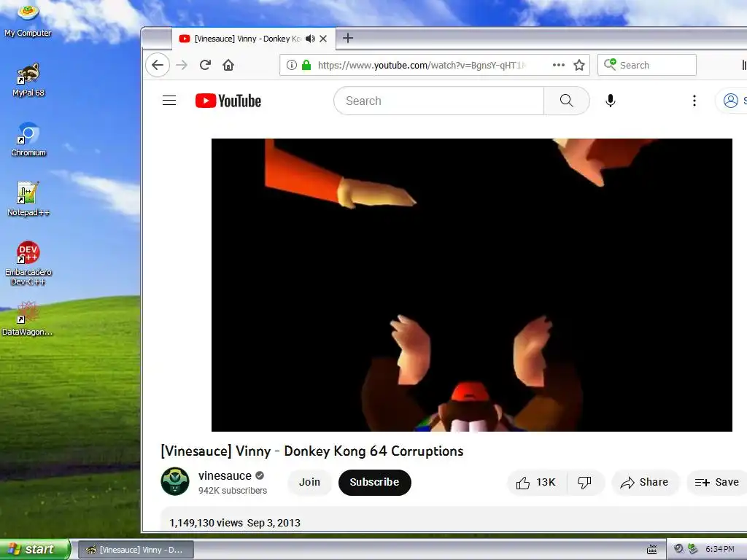The width and height of the screenshot is (747, 560).
Task: Click the video player to pause
Action: pos(472,285)
